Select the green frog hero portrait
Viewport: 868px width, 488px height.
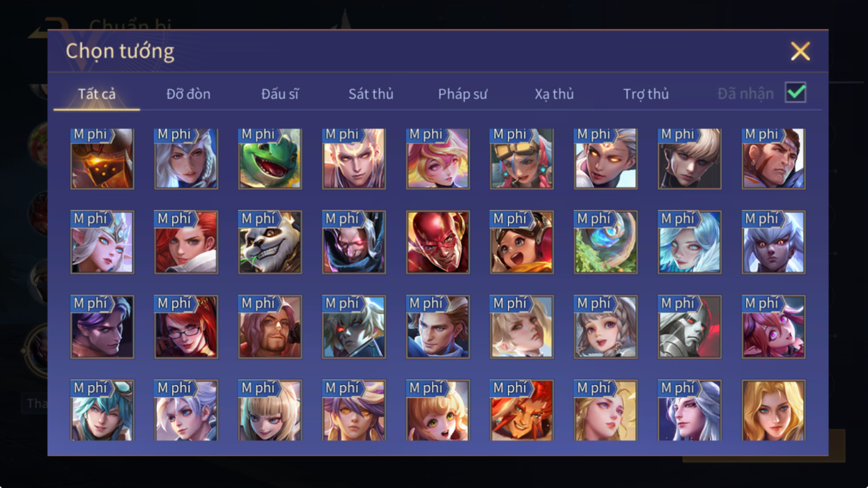[270, 158]
